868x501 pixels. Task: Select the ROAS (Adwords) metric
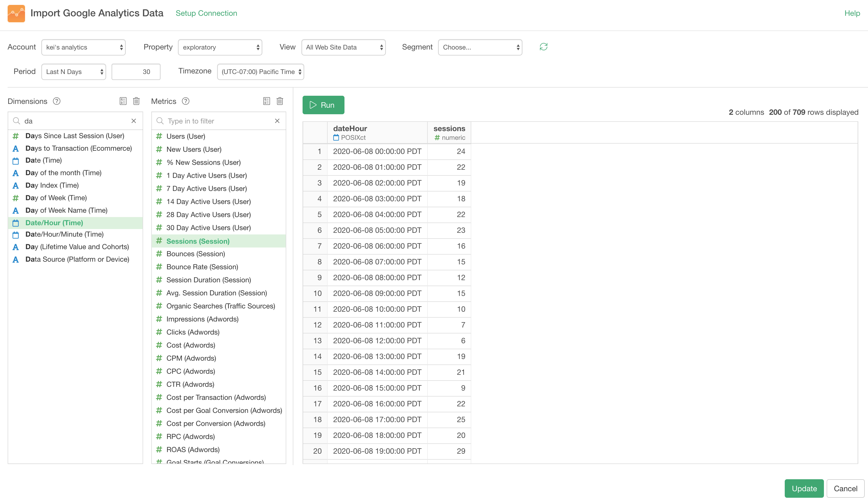(x=219, y=450)
